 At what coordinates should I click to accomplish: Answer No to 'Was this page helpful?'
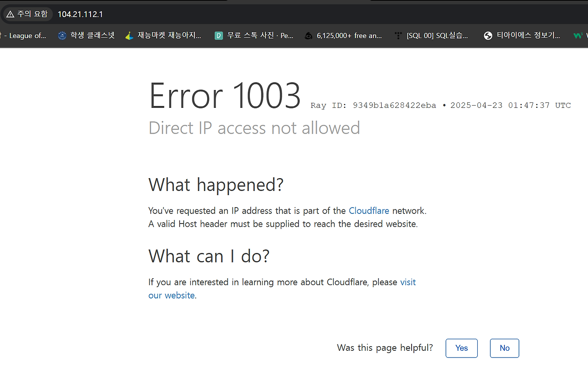[x=504, y=348]
